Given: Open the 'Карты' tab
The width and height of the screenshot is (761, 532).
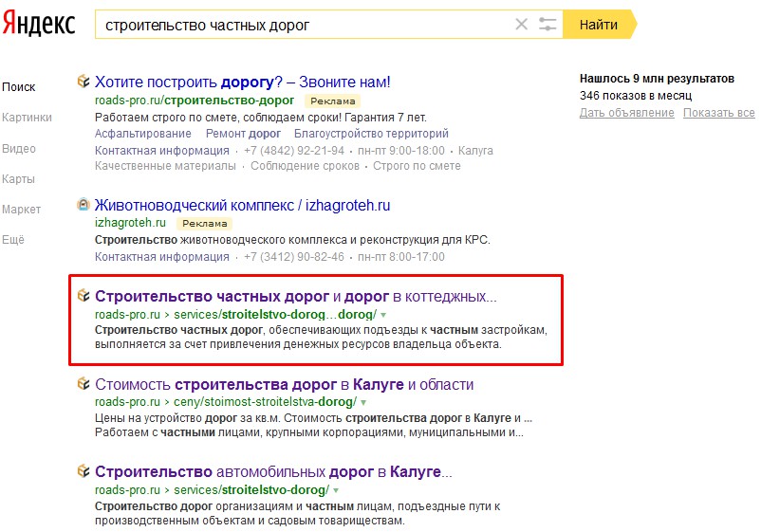Looking at the screenshot, I should pos(18,179).
